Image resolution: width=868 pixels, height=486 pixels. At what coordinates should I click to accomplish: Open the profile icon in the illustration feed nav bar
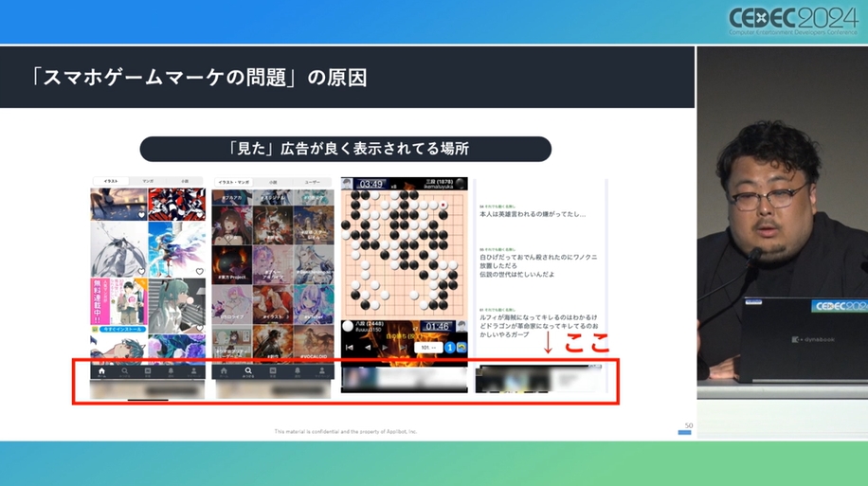(x=193, y=371)
